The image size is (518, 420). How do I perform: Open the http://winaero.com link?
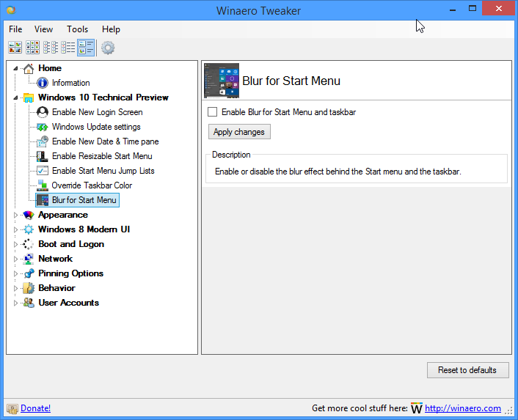tap(462, 408)
